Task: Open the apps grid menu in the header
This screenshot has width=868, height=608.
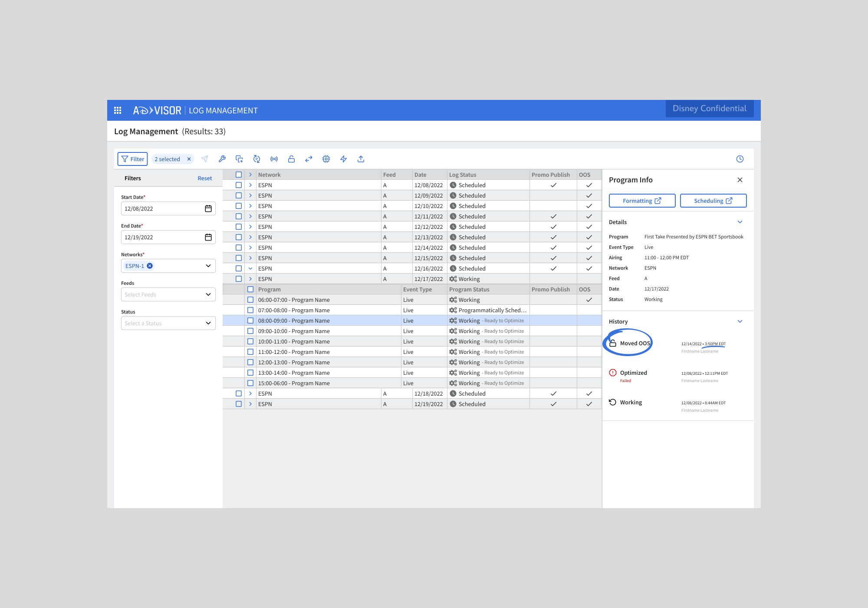Action: point(117,110)
